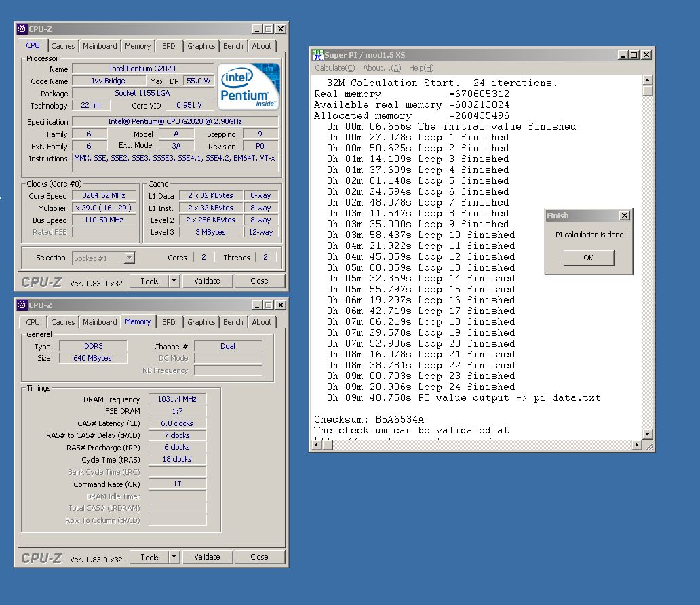Image resolution: width=700 pixels, height=605 pixels.
Task: Click the memory Type field DDR3
Action: (94, 346)
